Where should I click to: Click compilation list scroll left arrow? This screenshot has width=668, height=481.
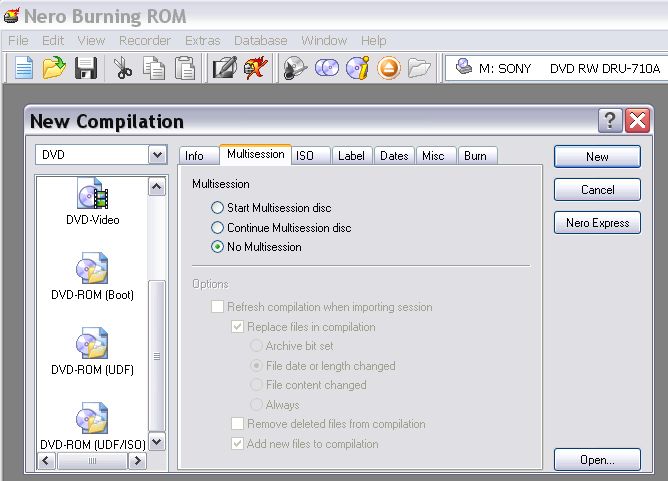point(46,461)
